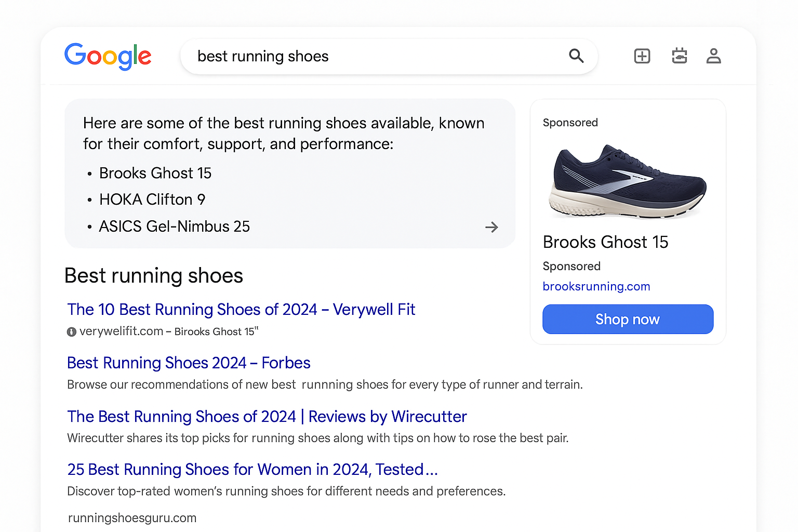
Task: Click 'Brooks Ghost 15' in the summary list
Action: (x=155, y=173)
